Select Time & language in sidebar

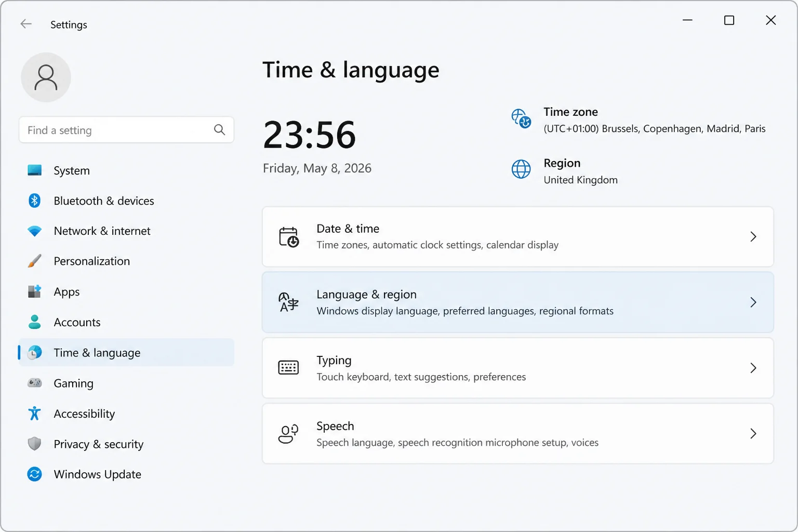(x=126, y=352)
